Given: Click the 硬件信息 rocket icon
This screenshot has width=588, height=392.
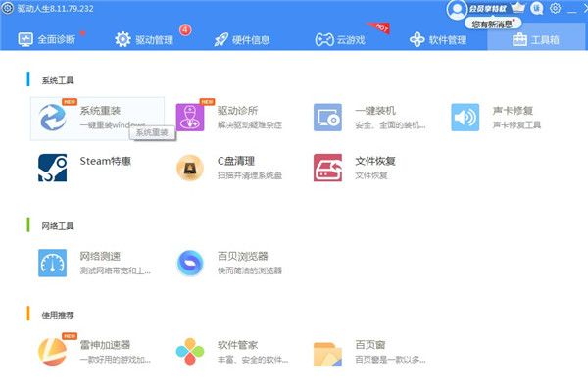Looking at the screenshot, I should tap(220, 39).
